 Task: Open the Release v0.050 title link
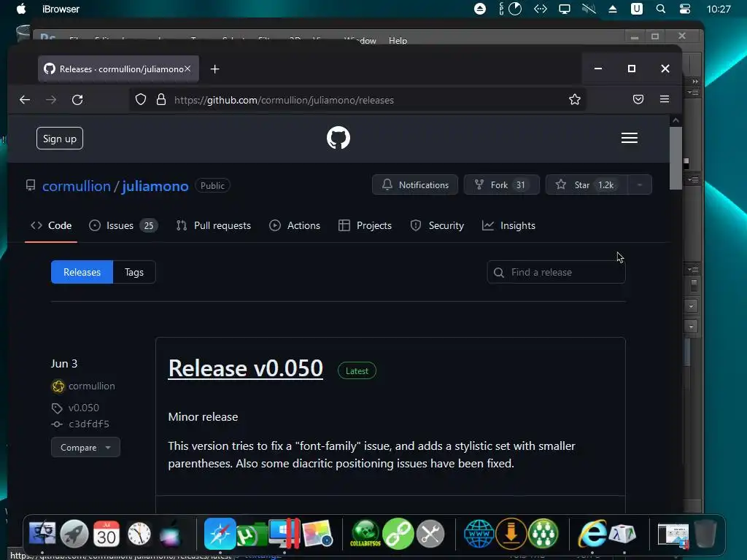click(x=246, y=368)
